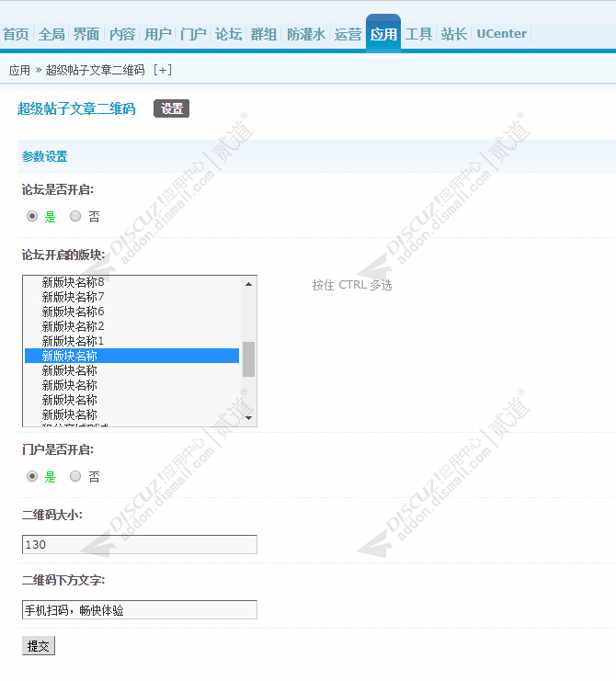Switch to the 站长 tab

point(454,34)
